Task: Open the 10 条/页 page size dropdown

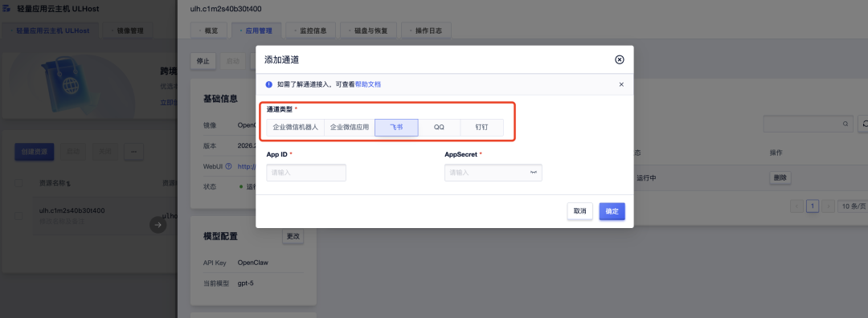Action: click(853, 206)
